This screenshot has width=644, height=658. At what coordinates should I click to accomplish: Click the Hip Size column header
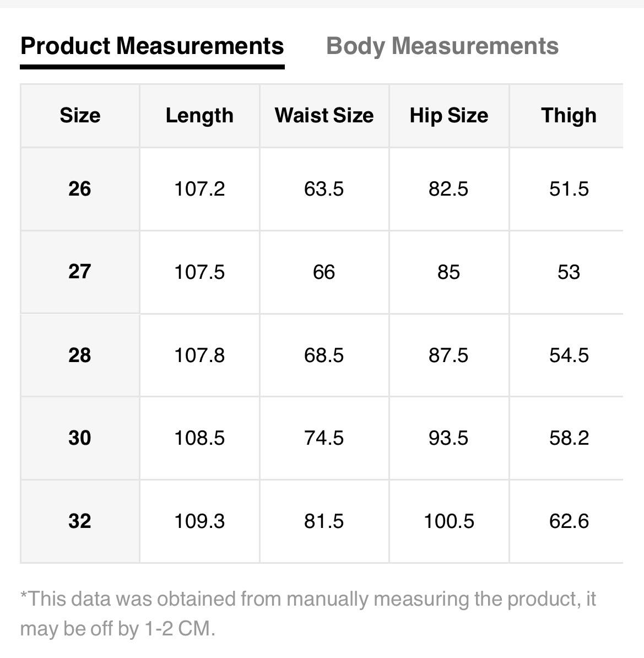click(x=448, y=115)
